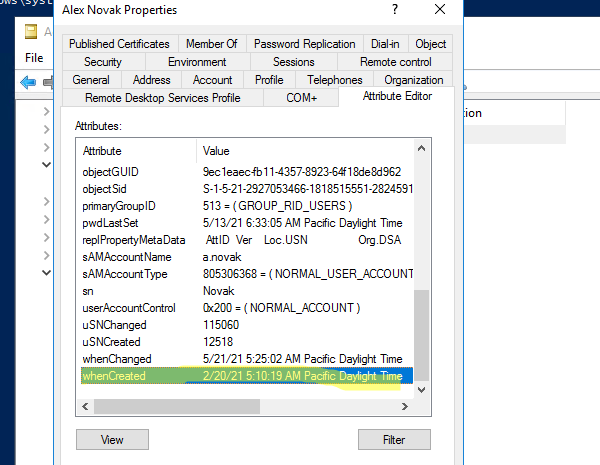Image resolution: width=600 pixels, height=465 pixels.
Task: Click the horizontal scrollbar thumb
Action: click(177, 406)
